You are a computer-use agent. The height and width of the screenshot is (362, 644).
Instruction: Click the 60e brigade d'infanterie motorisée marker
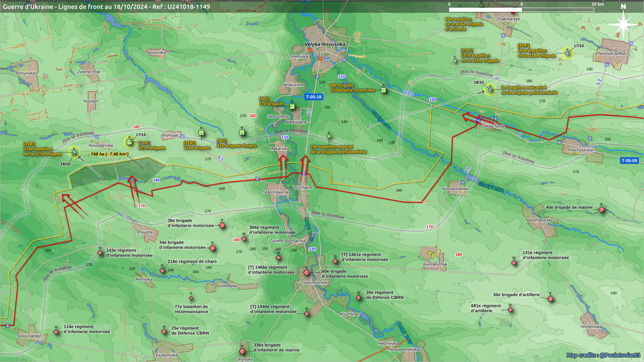[307, 273]
